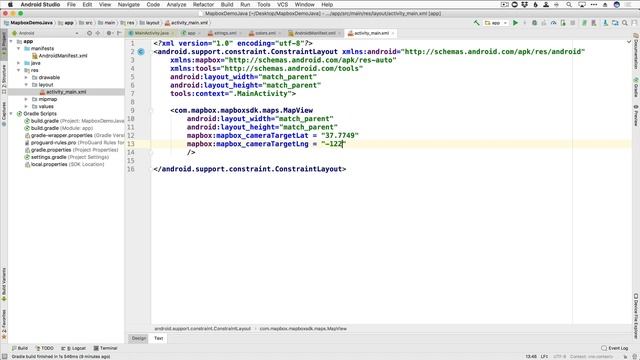Screen dimensions: 640x360
Task: Open the AVD Manager icon
Action: [594, 23]
